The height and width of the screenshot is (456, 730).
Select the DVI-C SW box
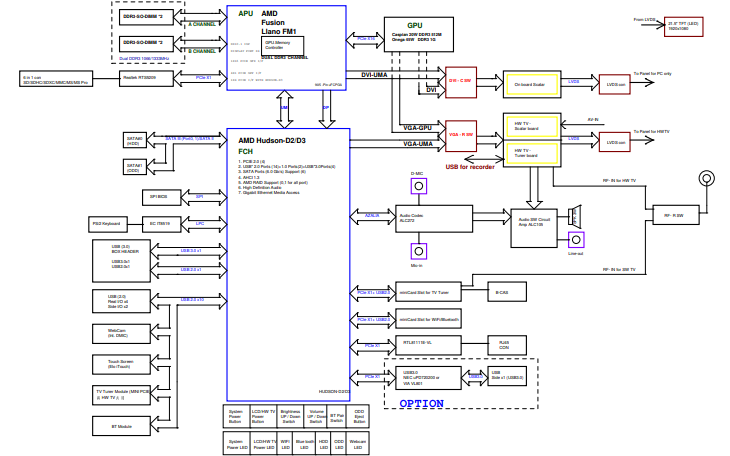pos(461,82)
